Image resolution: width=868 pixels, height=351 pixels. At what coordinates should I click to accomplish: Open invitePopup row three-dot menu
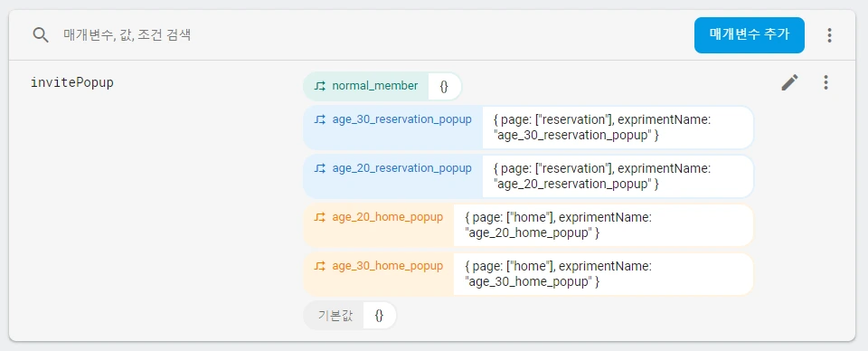pyautogui.click(x=826, y=82)
